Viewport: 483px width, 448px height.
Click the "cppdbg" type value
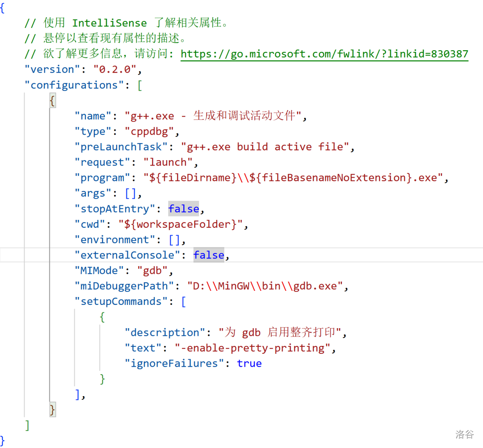point(149,131)
